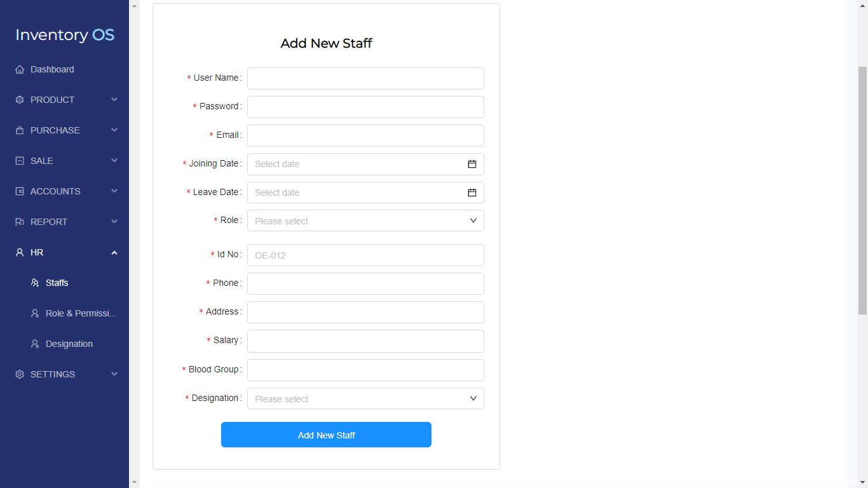Open the Leave Date calendar icon
Viewport: 868px width, 488px height.
pyautogui.click(x=472, y=193)
